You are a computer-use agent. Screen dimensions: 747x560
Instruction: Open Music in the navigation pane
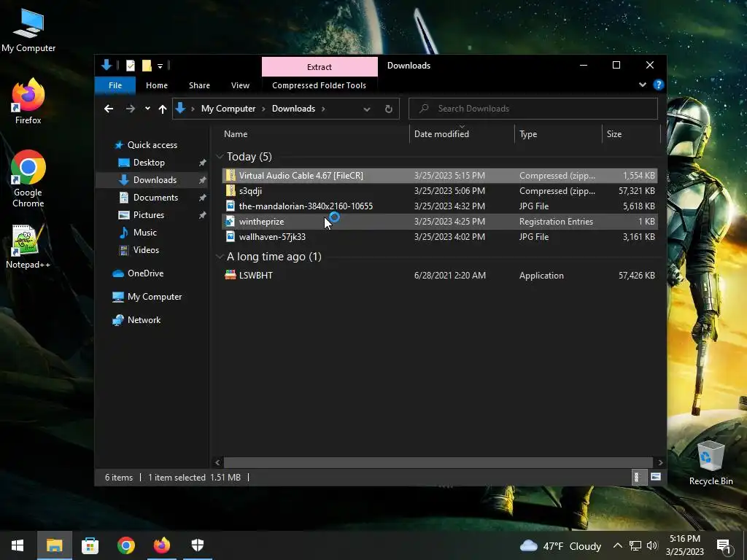144,233
